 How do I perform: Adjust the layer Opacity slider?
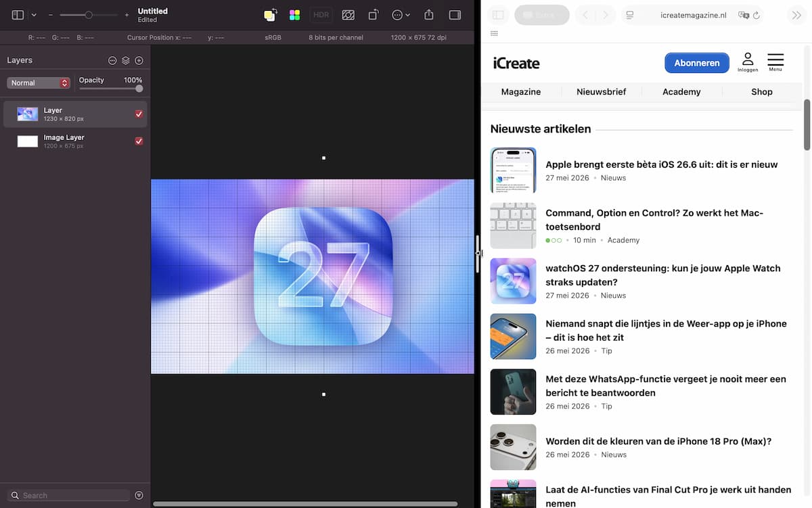click(139, 88)
